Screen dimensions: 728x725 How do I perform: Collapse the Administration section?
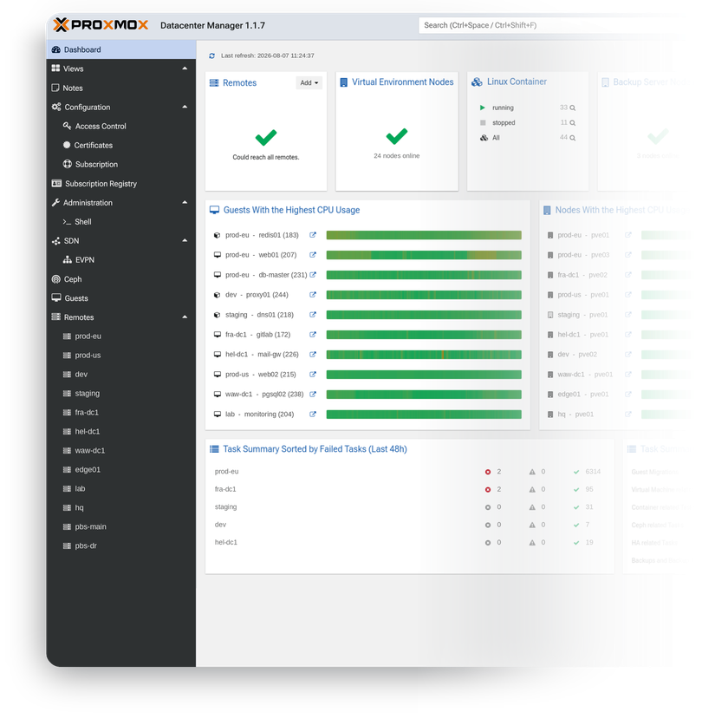(x=185, y=203)
